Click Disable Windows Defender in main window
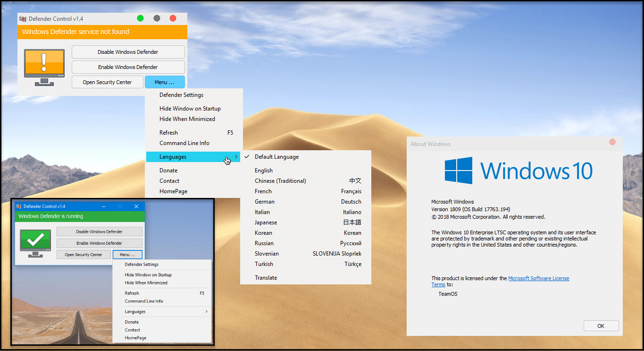The height and width of the screenshot is (351, 644). click(128, 52)
